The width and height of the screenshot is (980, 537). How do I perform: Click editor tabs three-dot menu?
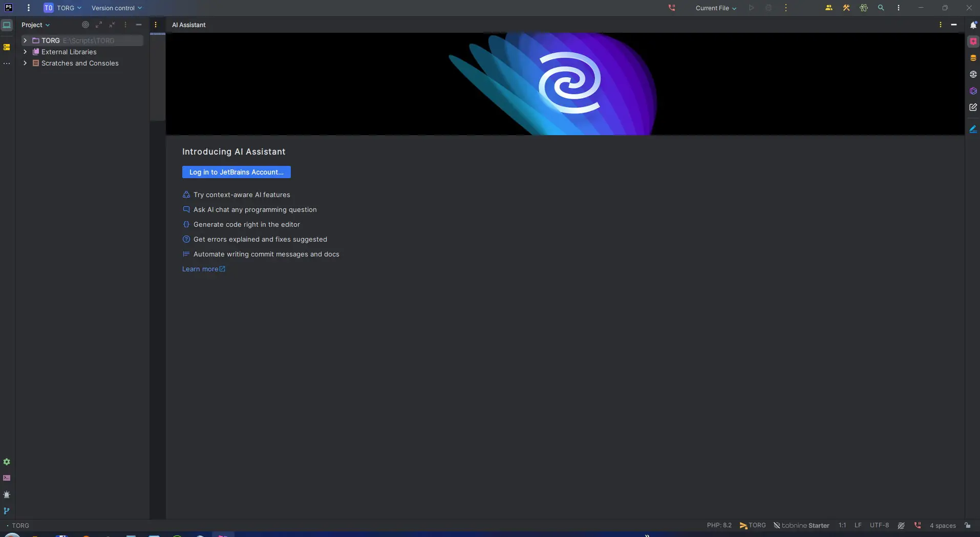(156, 25)
